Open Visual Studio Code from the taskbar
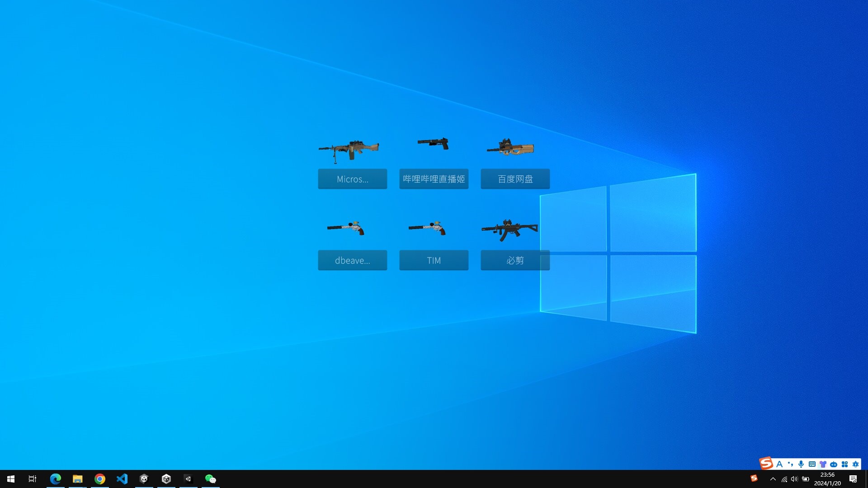The height and width of the screenshot is (488, 868). click(122, 479)
